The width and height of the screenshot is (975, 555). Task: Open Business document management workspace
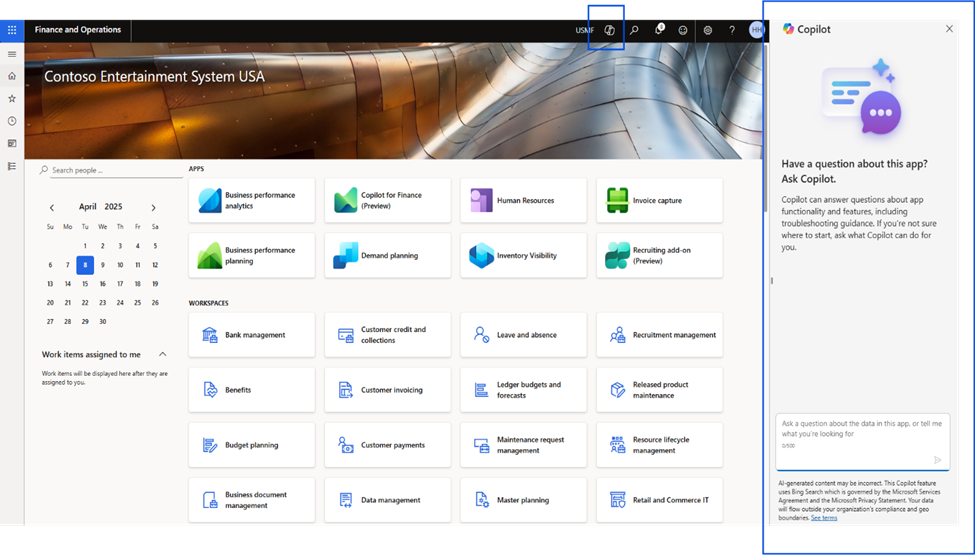tap(252, 500)
